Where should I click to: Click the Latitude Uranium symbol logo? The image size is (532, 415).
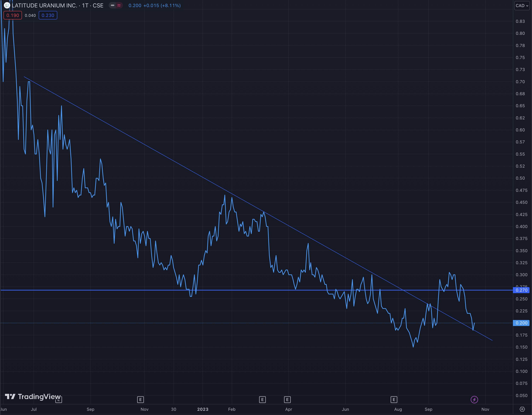[7, 5]
